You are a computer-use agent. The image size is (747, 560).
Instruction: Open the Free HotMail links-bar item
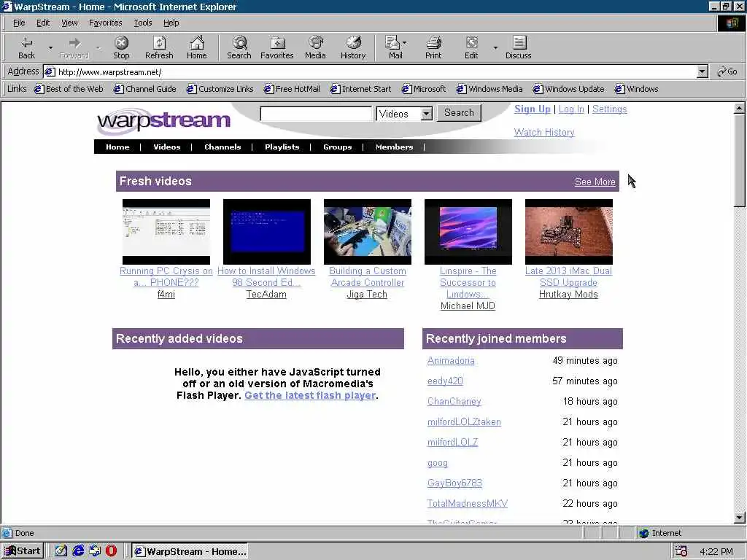click(292, 89)
